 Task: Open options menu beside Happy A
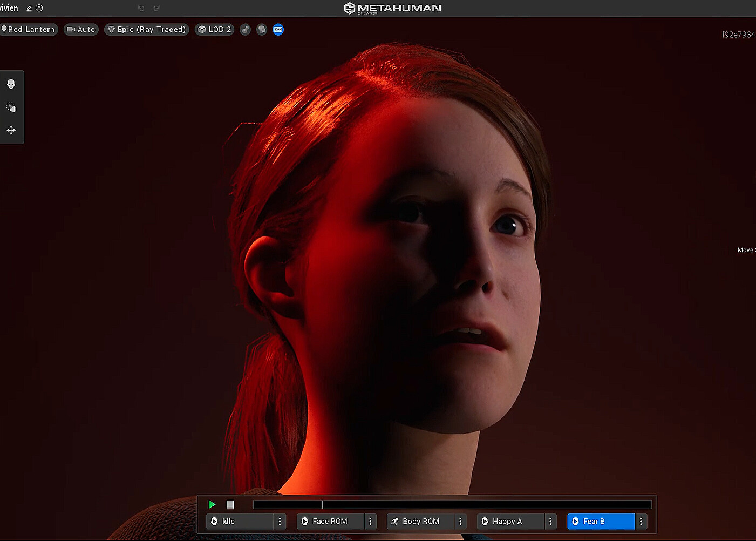[550, 522]
